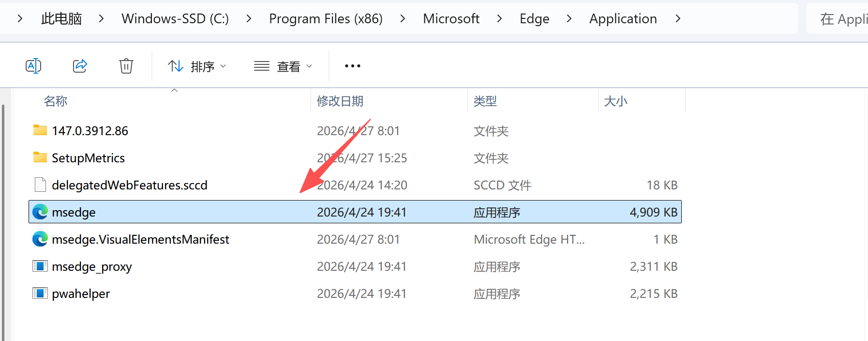This screenshot has width=868, height=341.
Task: Click the msedge_proxy application icon
Action: pos(40,266)
